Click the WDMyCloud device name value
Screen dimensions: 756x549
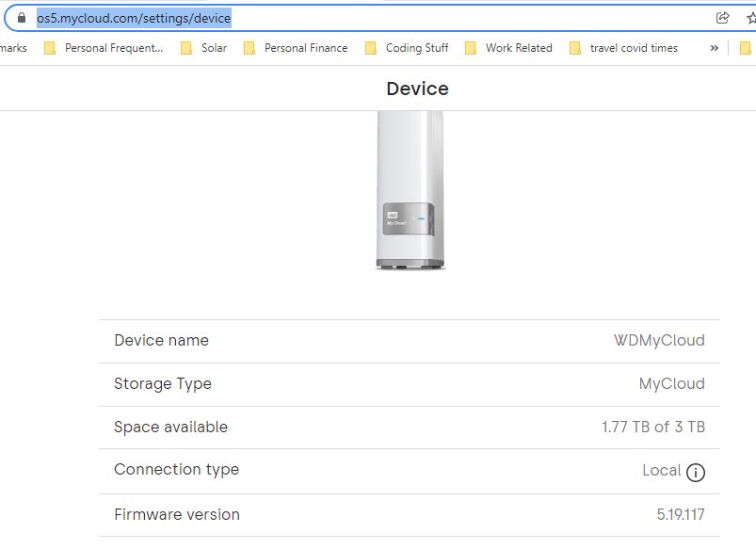(659, 340)
